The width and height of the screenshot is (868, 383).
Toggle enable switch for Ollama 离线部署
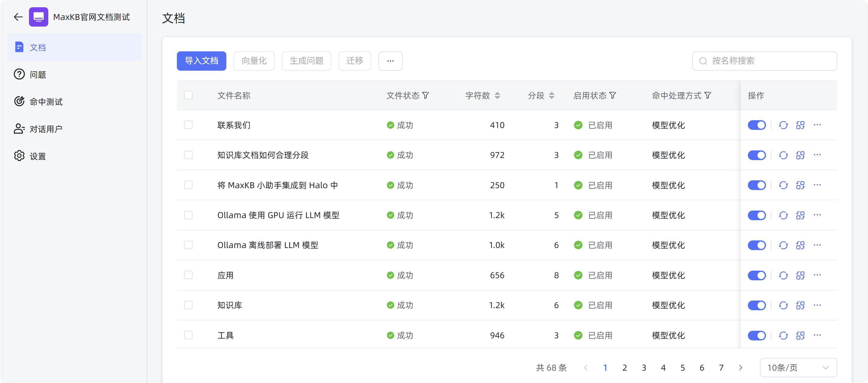(757, 245)
